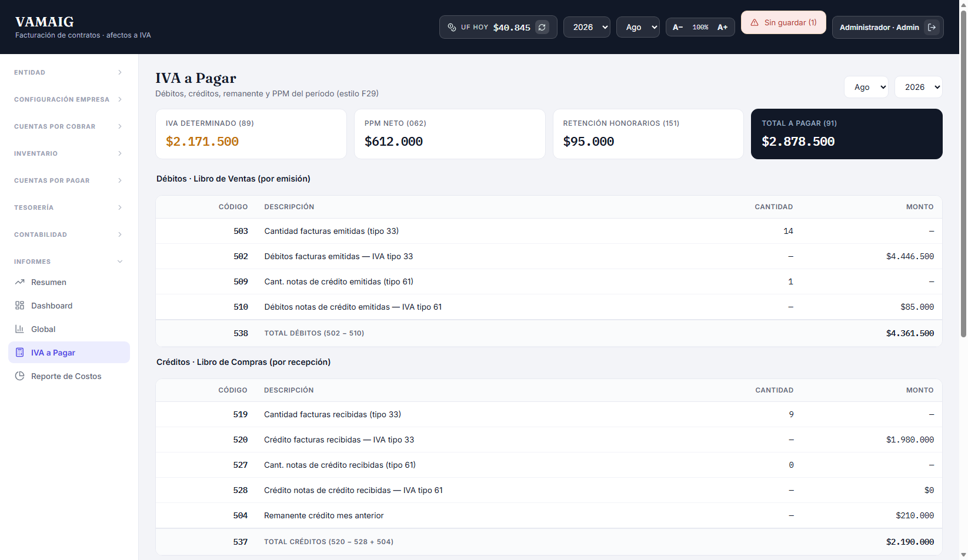Open the Dashboard grid icon
Image resolution: width=968 pixels, height=560 pixels.
pos(19,306)
